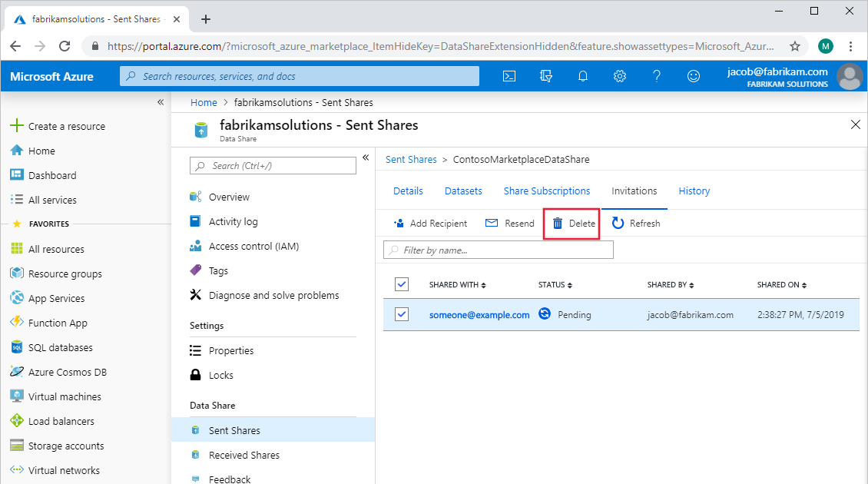Open Received Shares in resource menu
This screenshot has width=868, height=484.
[x=244, y=455]
